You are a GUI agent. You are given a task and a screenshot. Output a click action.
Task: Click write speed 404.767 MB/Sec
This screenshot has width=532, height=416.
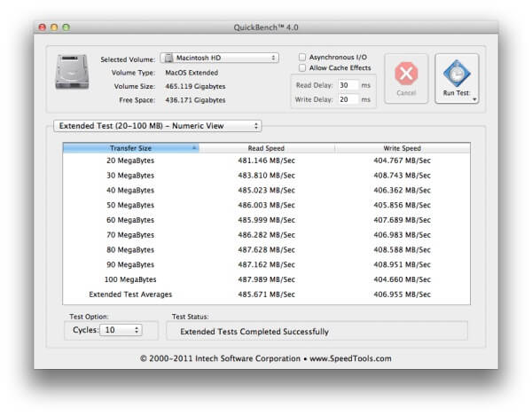402,161
